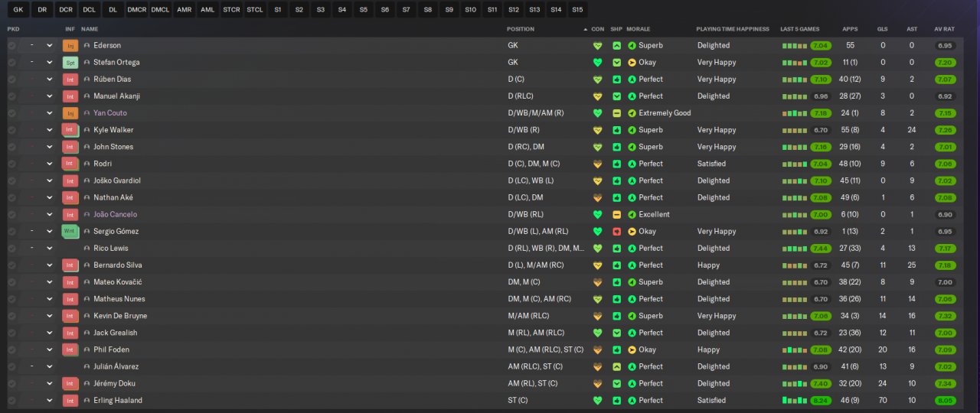Select the DMCL position slot
Viewport: 980px width, 413px height.
[160, 10]
